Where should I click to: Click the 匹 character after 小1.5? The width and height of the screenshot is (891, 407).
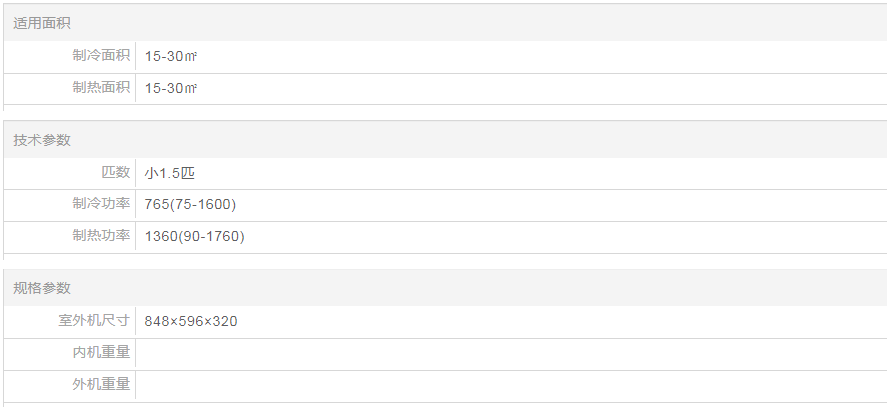click(188, 173)
